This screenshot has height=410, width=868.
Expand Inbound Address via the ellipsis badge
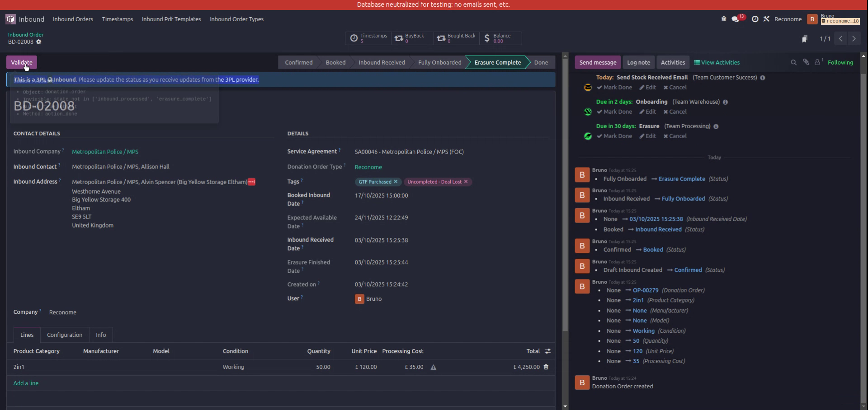point(250,182)
